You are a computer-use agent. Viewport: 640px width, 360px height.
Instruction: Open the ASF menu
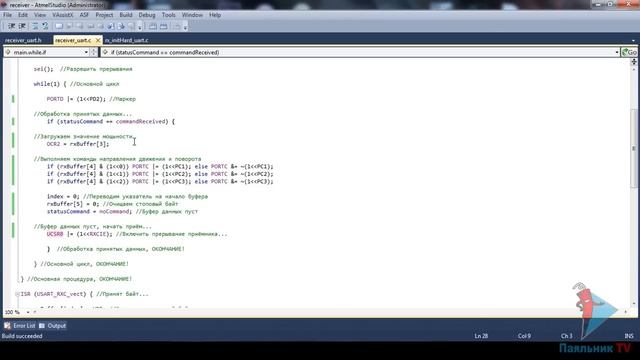click(84, 15)
